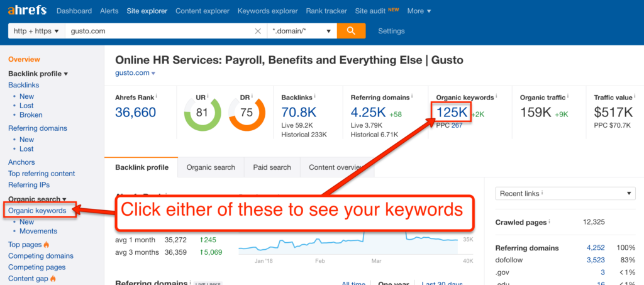644x285 pixels.
Task: Open Content explorer in the top navigation
Action: (203, 11)
